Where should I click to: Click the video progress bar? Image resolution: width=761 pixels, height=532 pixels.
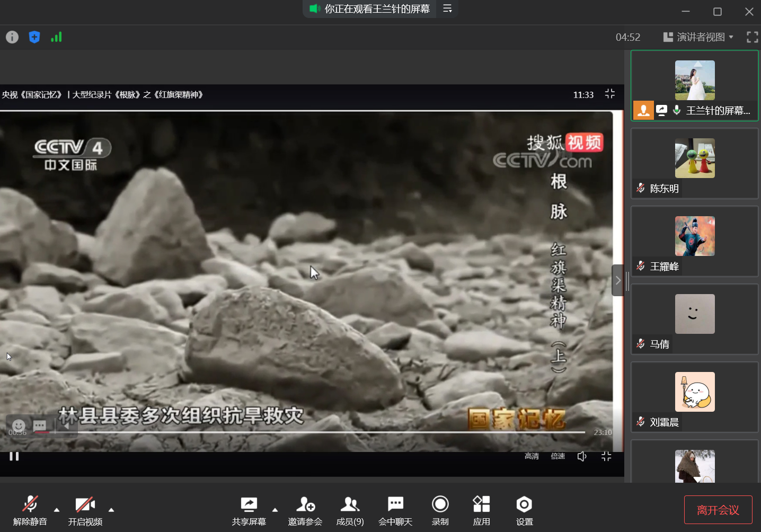click(x=318, y=432)
